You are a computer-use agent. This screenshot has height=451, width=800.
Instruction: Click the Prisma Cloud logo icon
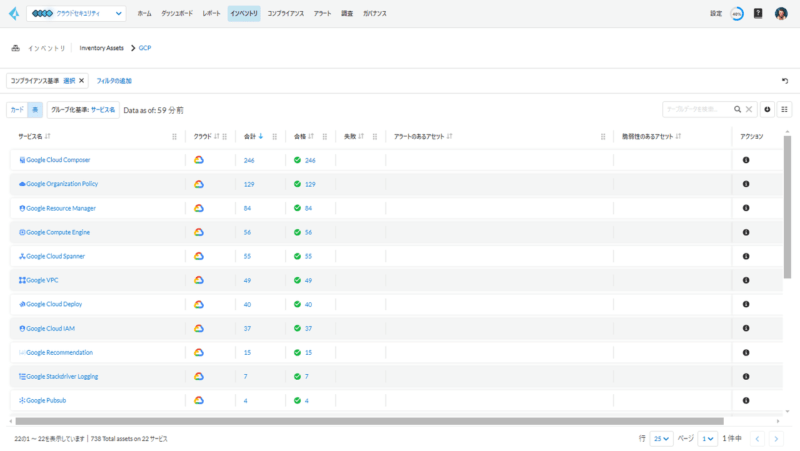pos(15,14)
